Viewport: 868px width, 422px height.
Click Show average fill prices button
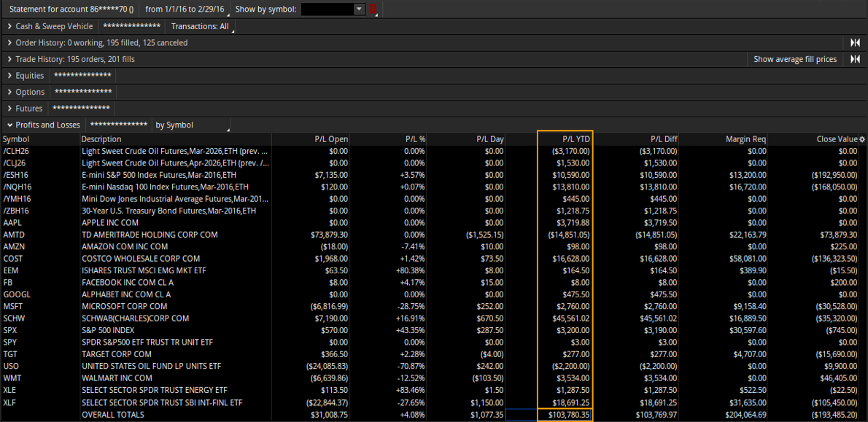[795, 59]
